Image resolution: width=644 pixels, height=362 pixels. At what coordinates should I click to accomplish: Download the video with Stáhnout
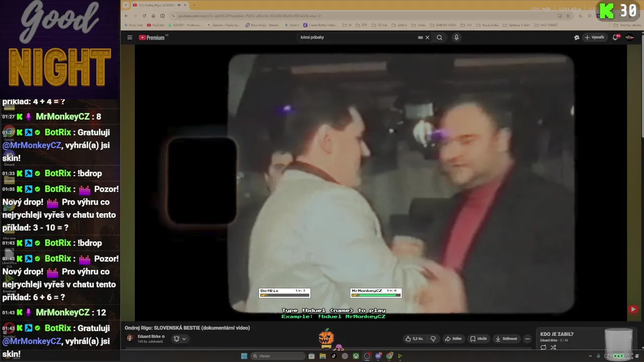point(506,339)
